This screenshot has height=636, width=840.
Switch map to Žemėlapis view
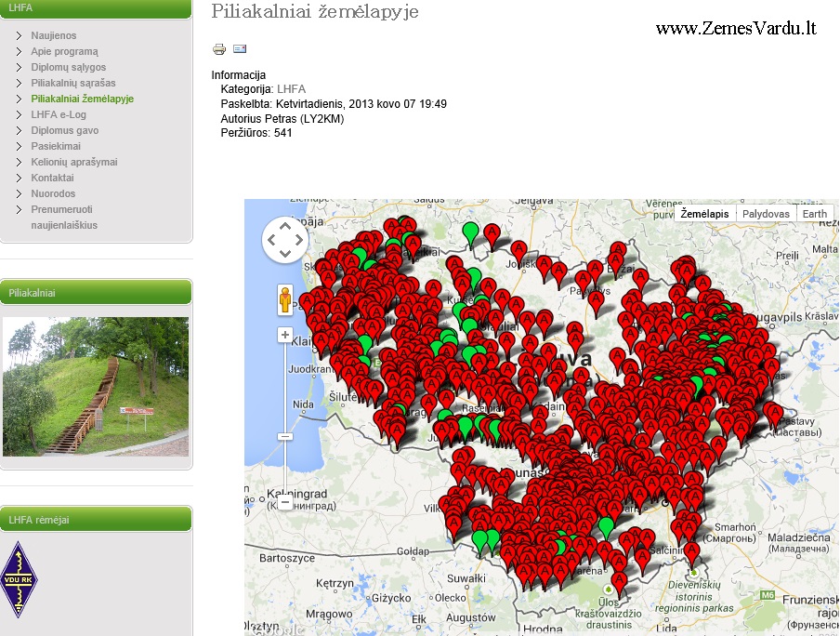[x=704, y=214]
